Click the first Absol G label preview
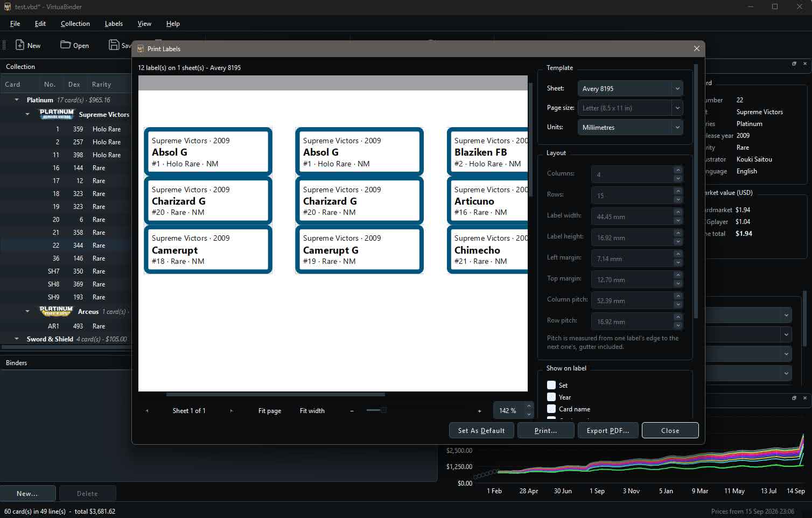The image size is (812, 518). (x=208, y=151)
